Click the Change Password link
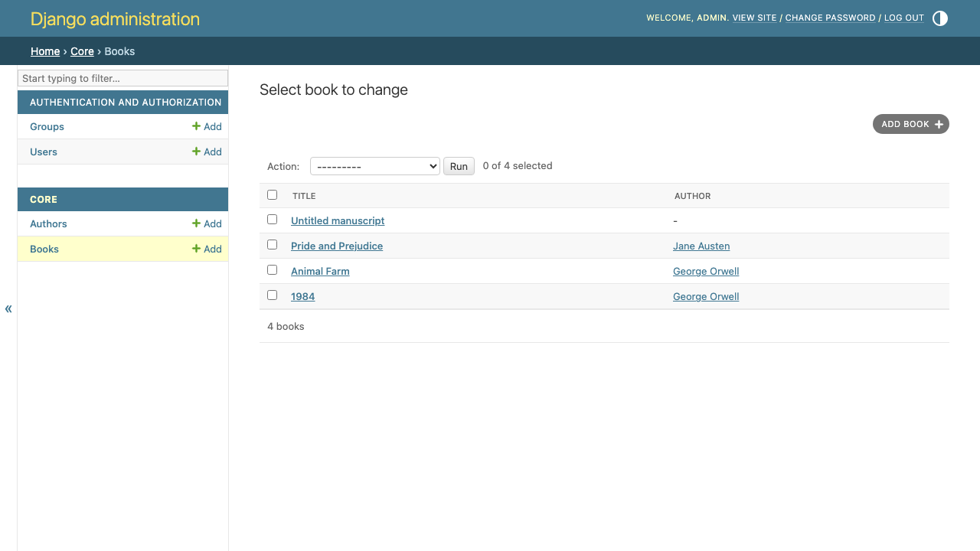Screen dimensions: 980x551 tap(830, 18)
